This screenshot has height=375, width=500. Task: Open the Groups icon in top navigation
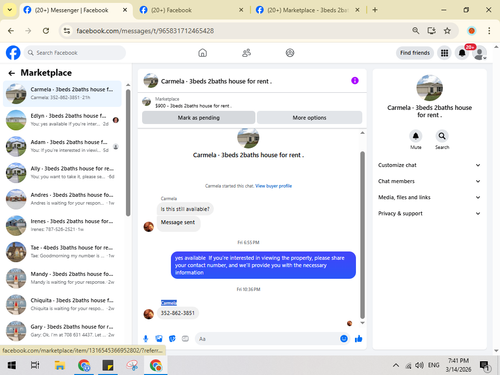[x=290, y=53]
